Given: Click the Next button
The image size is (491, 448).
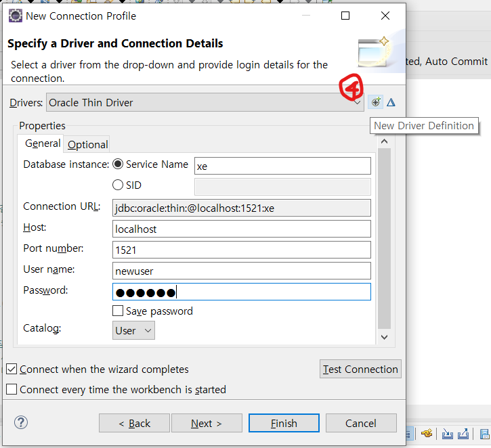Looking at the screenshot, I should click(207, 423).
